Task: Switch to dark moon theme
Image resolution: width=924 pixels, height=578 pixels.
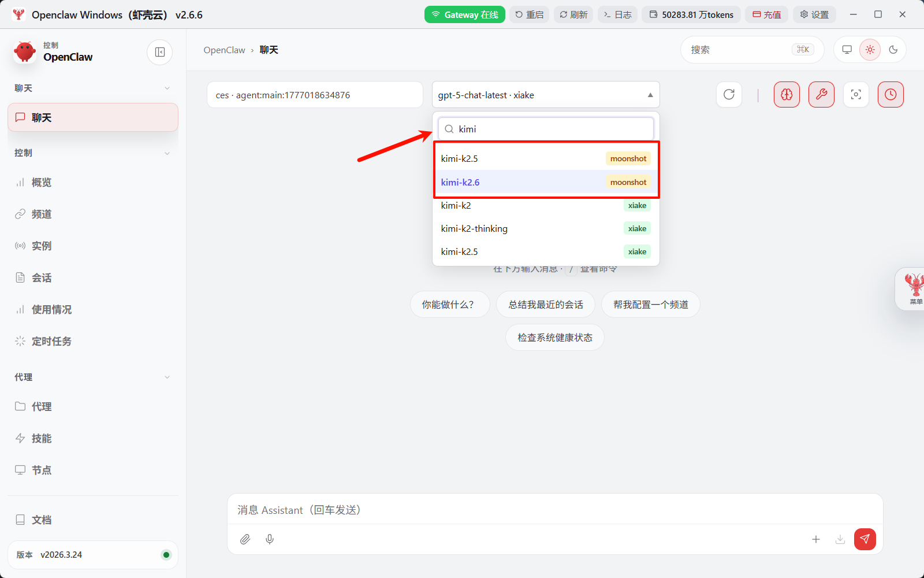Action: click(893, 50)
